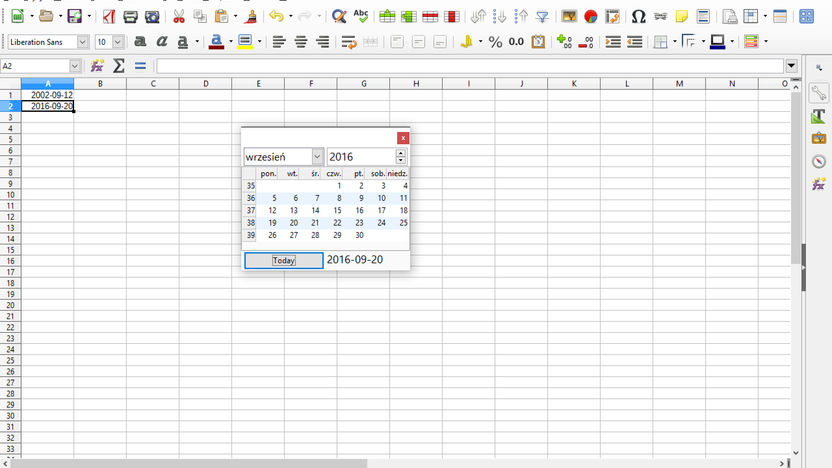Toggle Print Preview icon
Screen dimensions: 832x468
click(152, 16)
